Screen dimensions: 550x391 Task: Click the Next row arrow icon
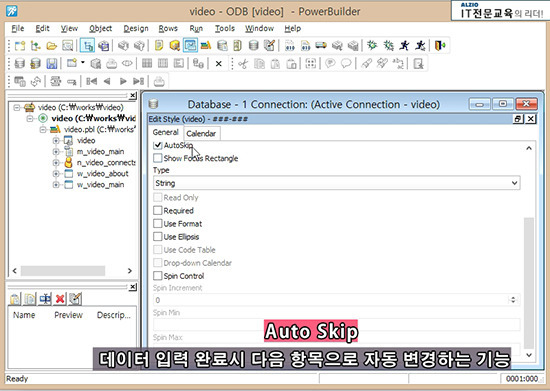click(123, 81)
